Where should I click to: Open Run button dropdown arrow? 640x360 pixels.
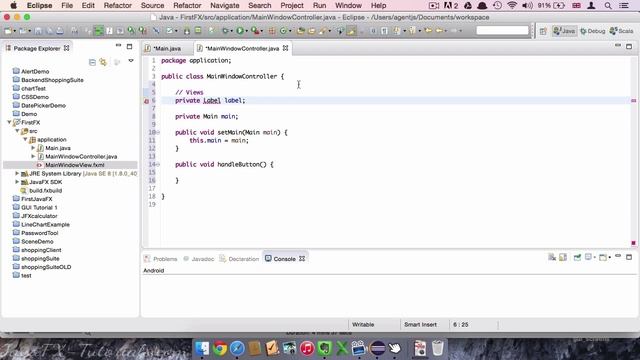(x=247, y=31)
